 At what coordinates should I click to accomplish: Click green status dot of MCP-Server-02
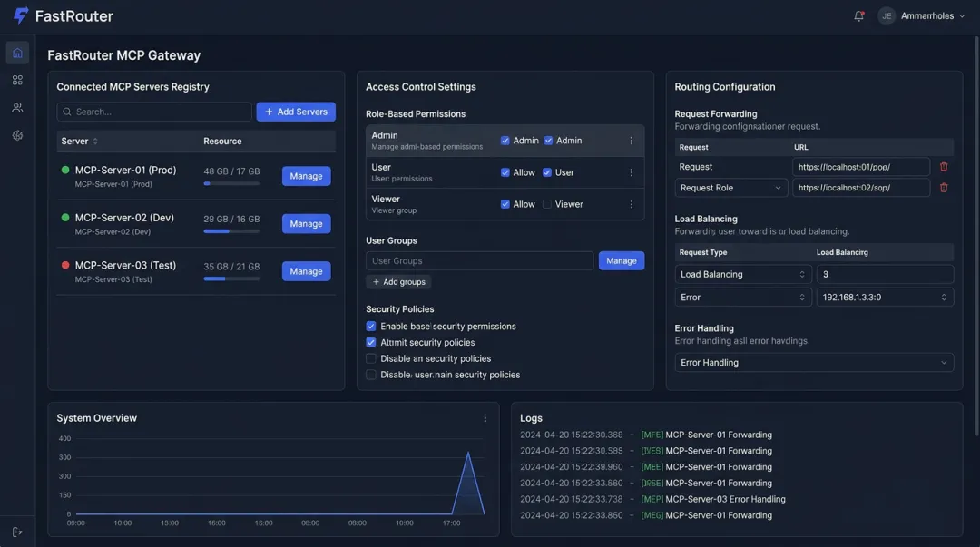pos(65,218)
